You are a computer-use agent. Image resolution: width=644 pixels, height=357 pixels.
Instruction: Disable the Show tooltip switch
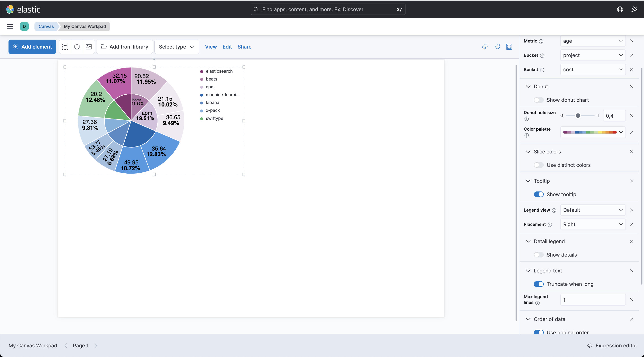[x=539, y=194]
